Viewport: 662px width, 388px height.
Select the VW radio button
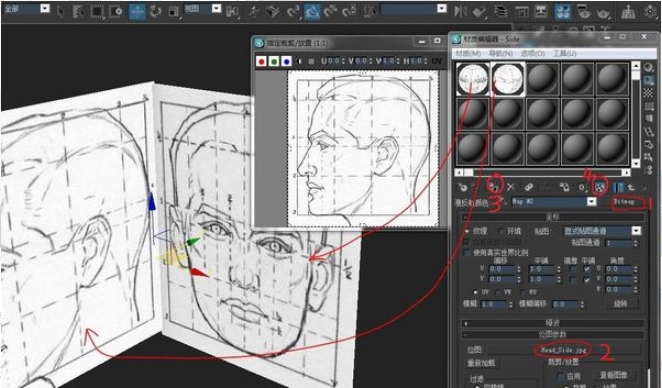click(x=499, y=292)
